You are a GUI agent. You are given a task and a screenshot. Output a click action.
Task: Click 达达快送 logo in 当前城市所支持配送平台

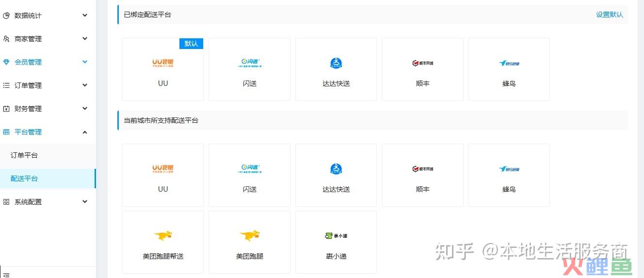pos(336,169)
